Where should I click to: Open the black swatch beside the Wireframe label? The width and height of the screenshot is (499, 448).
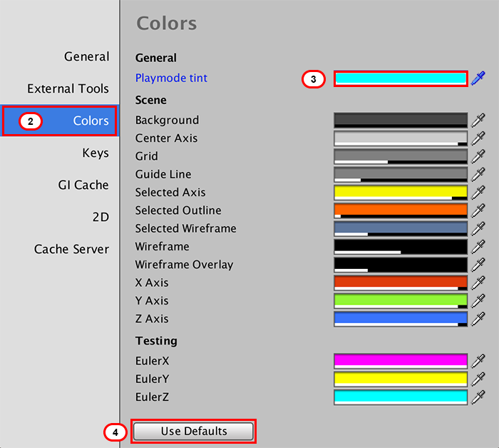[401, 247]
